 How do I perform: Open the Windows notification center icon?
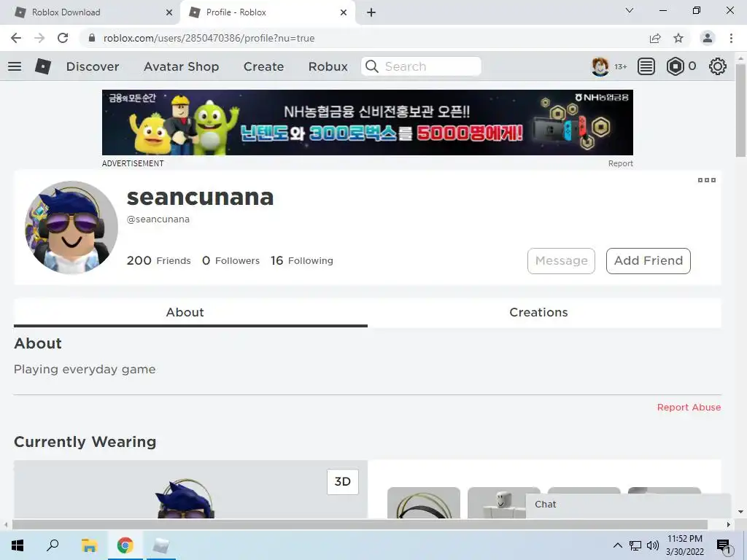(x=724, y=546)
